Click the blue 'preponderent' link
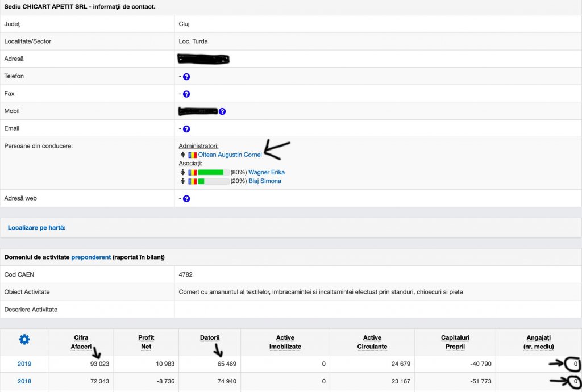This screenshot has height=392, width=582. pyautogui.click(x=91, y=257)
